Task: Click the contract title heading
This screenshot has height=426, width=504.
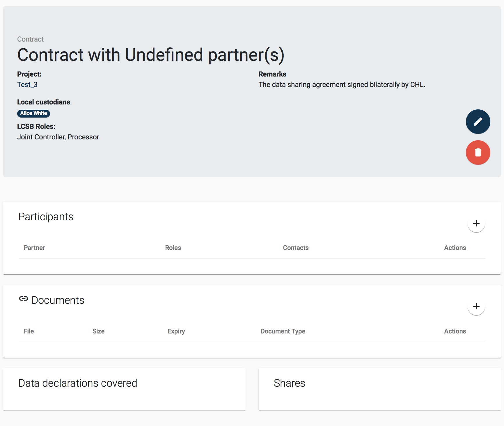Action: [x=151, y=55]
